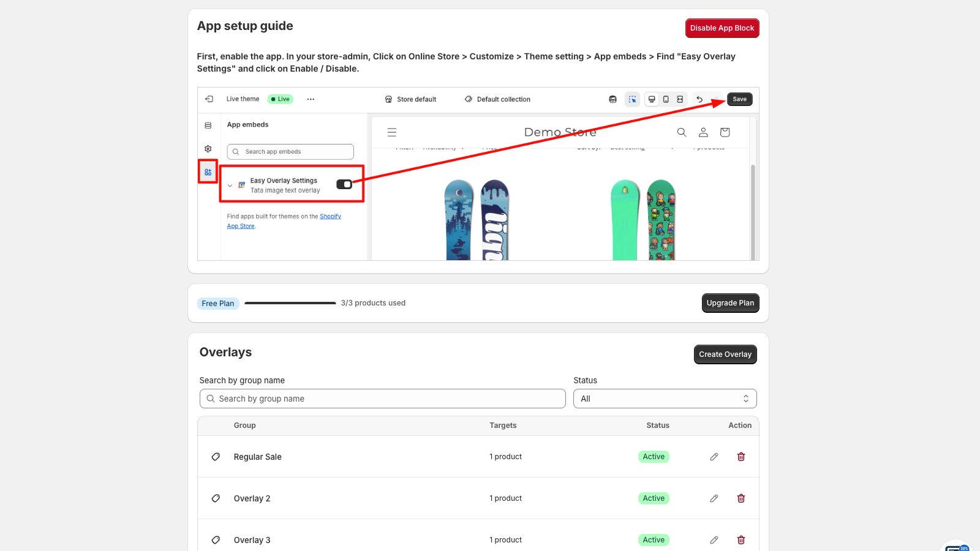Open the Default collection selector

click(497, 99)
